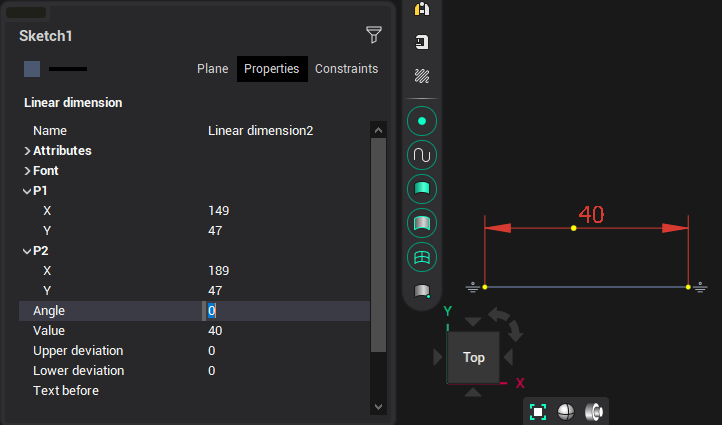
Task: Click the hatch pattern icon
Action: point(422,76)
